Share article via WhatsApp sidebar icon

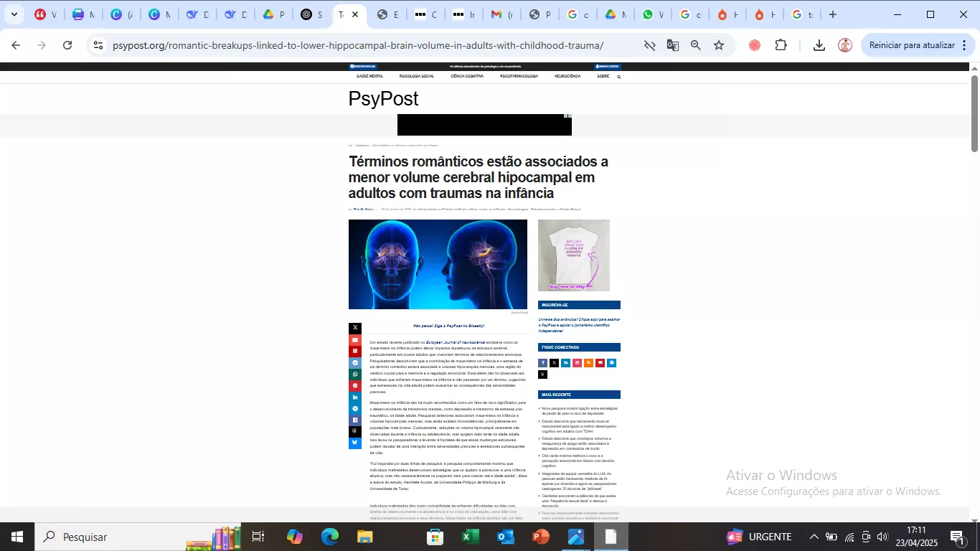pyautogui.click(x=354, y=374)
